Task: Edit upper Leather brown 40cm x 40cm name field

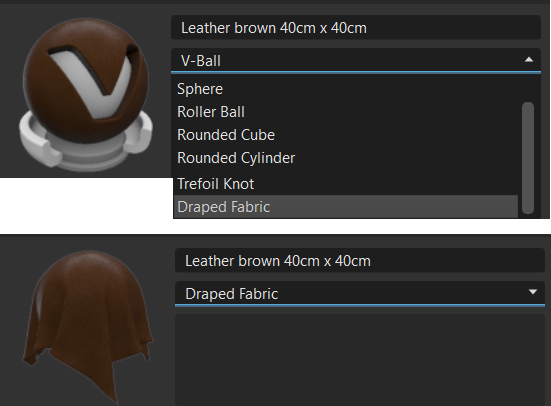Action: 356,27
